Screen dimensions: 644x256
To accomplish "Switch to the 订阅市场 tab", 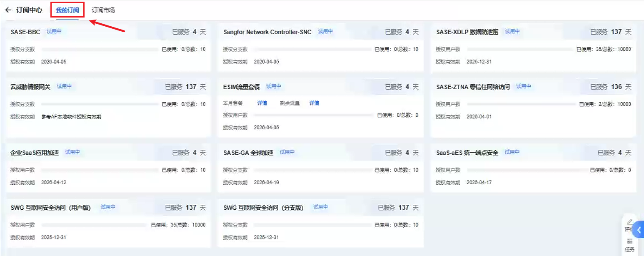I will (103, 10).
